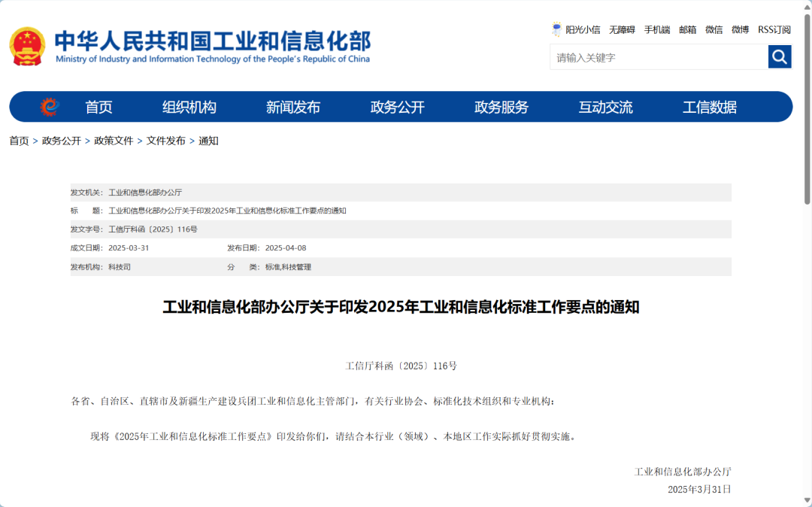This screenshot has width=812, height=507.
Task: Click the 发文机关 label
Action: pyautogui.click(x=87, y=193)
